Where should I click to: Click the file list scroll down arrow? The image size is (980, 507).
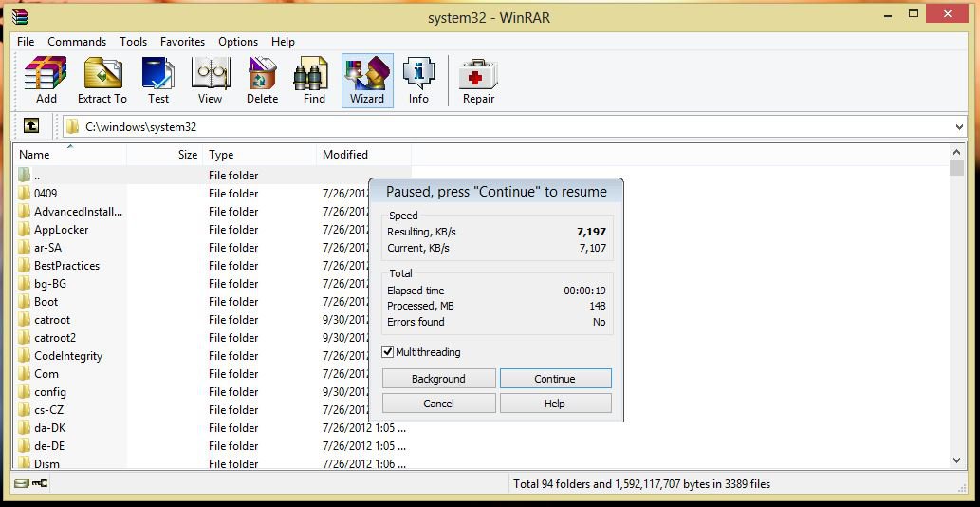point(956,460)
